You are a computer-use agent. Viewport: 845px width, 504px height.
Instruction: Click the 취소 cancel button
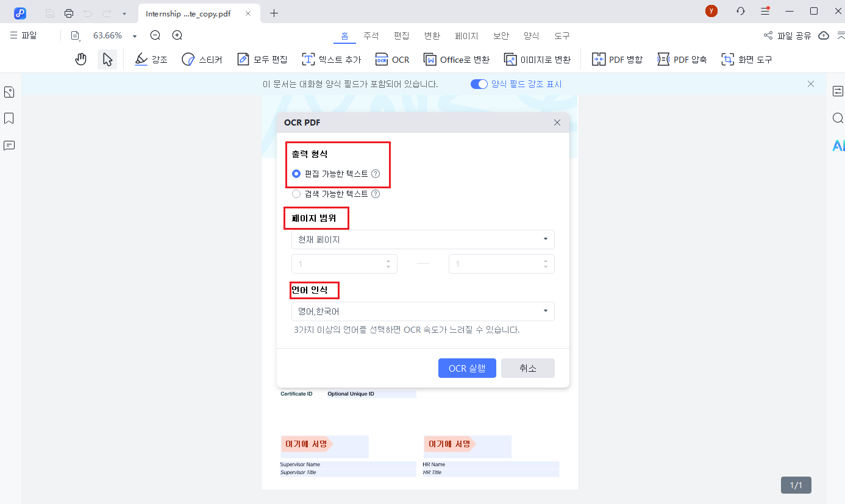pyautogui.click(x=527, y=368)
